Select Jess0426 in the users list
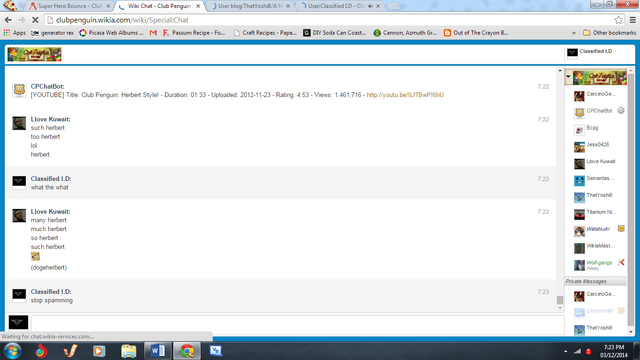Image resolution: width=640 pixels, height=360 pixels. tap(591, 146)
